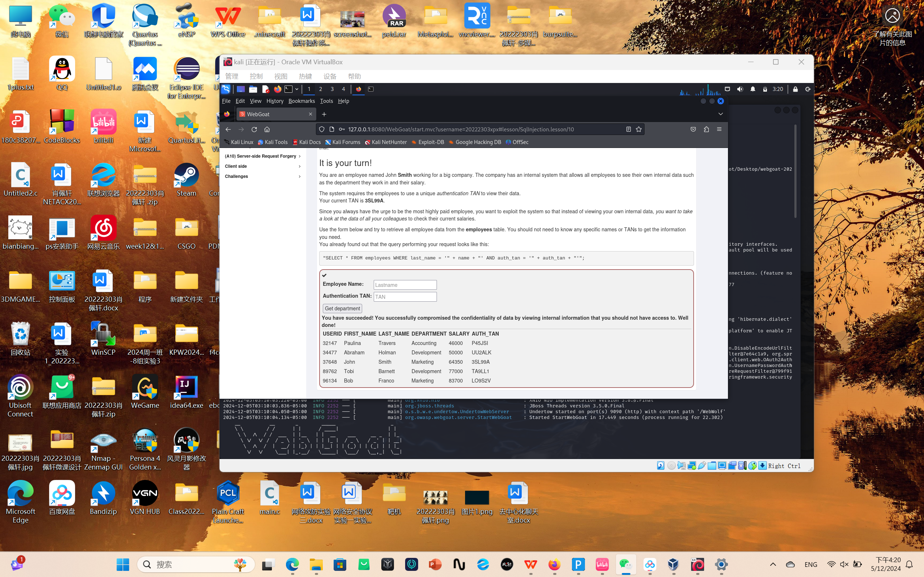
Task: Open the Firefox hamburger application menu
Action: (719, 130)
